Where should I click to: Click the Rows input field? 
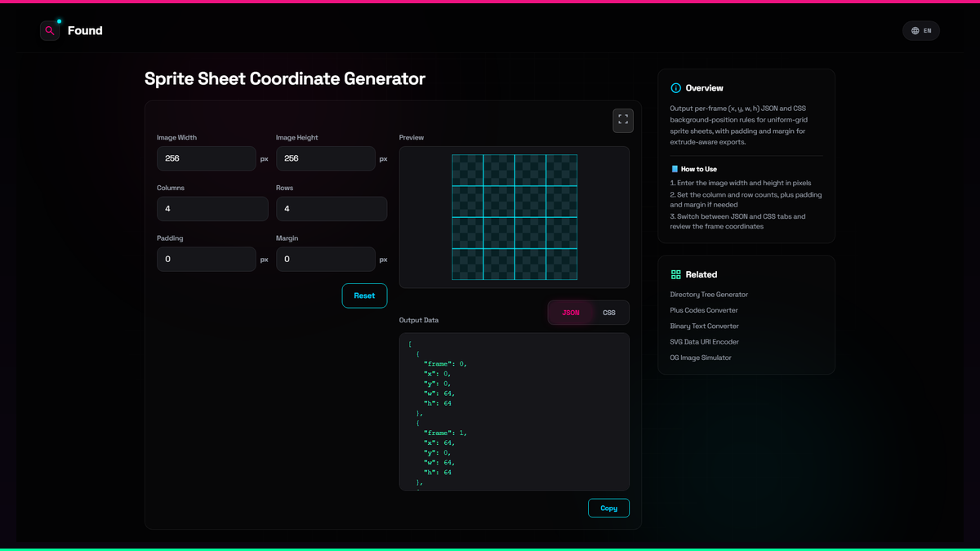332,209
